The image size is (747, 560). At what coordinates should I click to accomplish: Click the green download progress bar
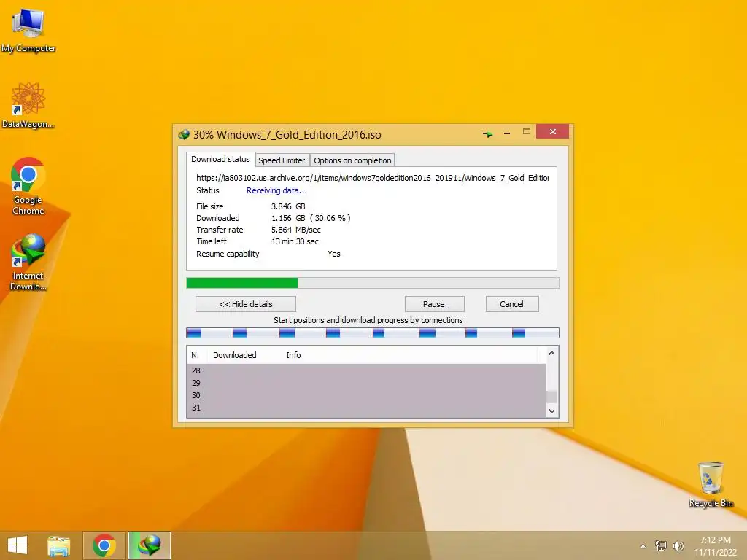pos(373,283)
